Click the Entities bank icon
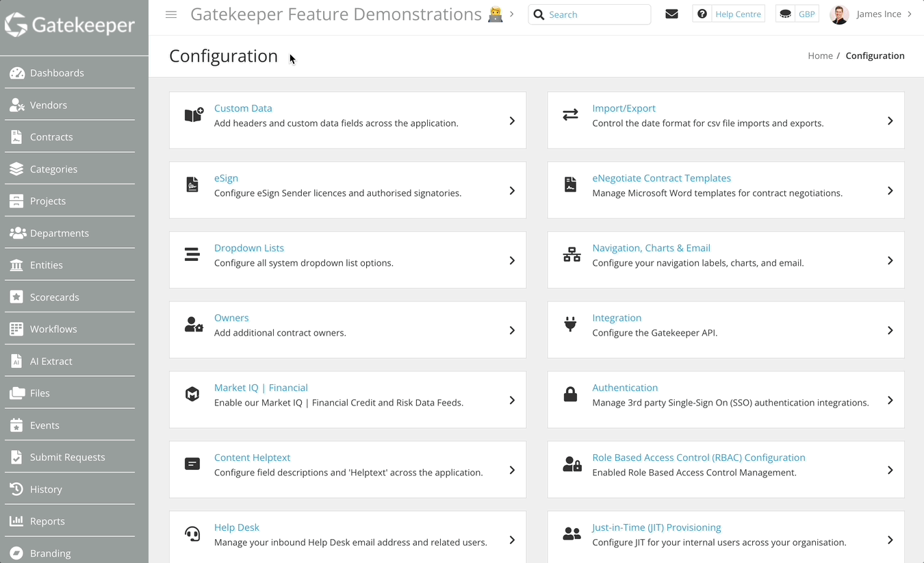Viewport: 924px width, 563px height. 16,265
